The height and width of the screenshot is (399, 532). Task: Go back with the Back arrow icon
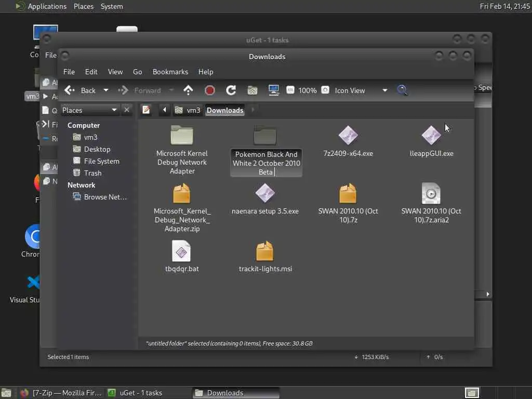point(70,90)
